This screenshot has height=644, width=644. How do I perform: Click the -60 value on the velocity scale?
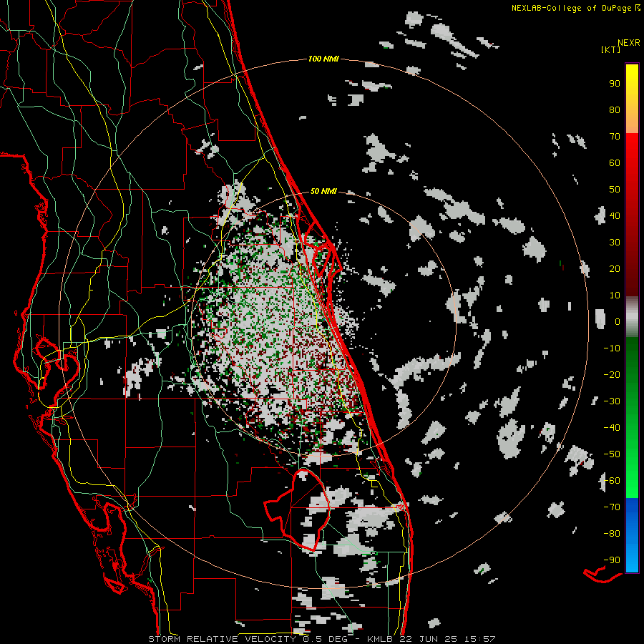point(612,481)
